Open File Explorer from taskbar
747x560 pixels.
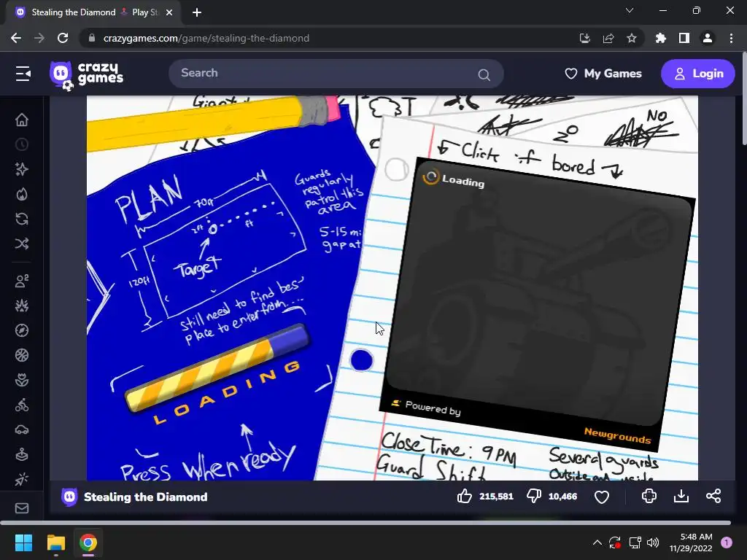tap(55, 542)
